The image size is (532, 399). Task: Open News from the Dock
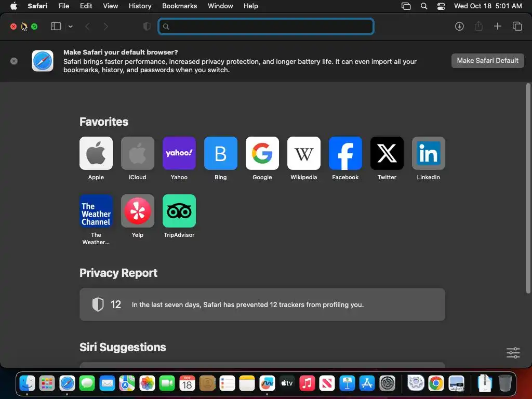[327, 383]
